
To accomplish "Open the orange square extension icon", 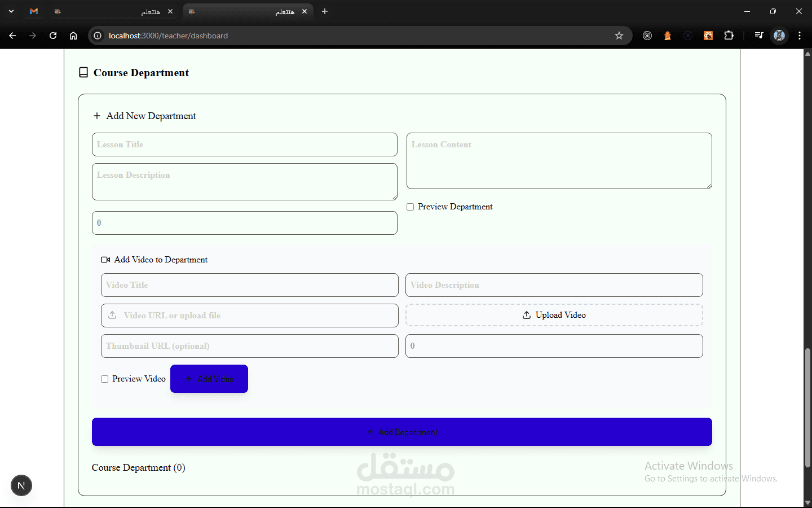I will click(708, 36).
